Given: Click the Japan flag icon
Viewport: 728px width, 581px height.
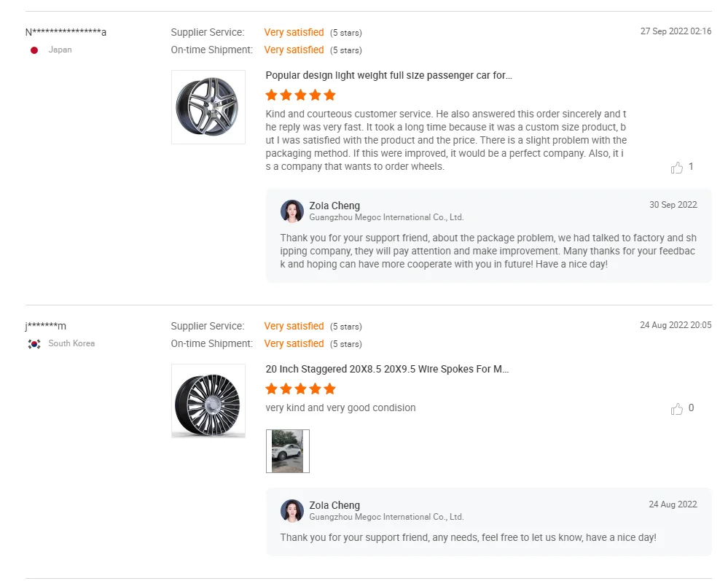Looking at the screenshot, I should (34, 50).
